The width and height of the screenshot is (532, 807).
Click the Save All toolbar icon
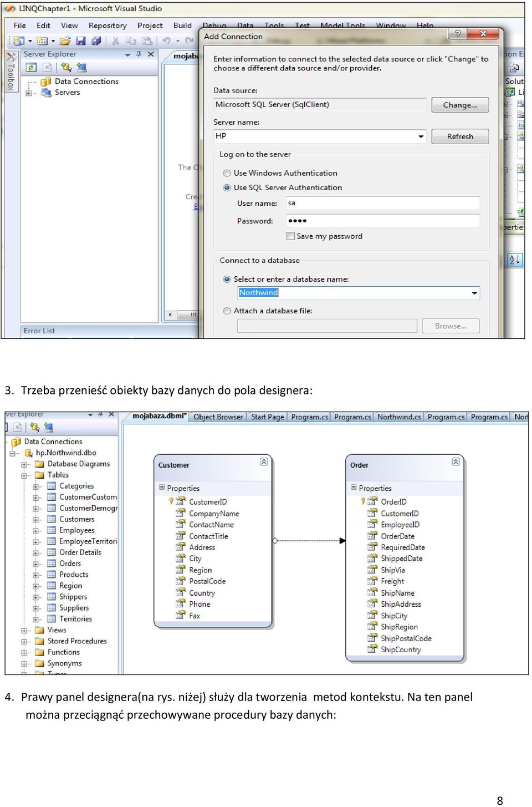pos(96,41)
